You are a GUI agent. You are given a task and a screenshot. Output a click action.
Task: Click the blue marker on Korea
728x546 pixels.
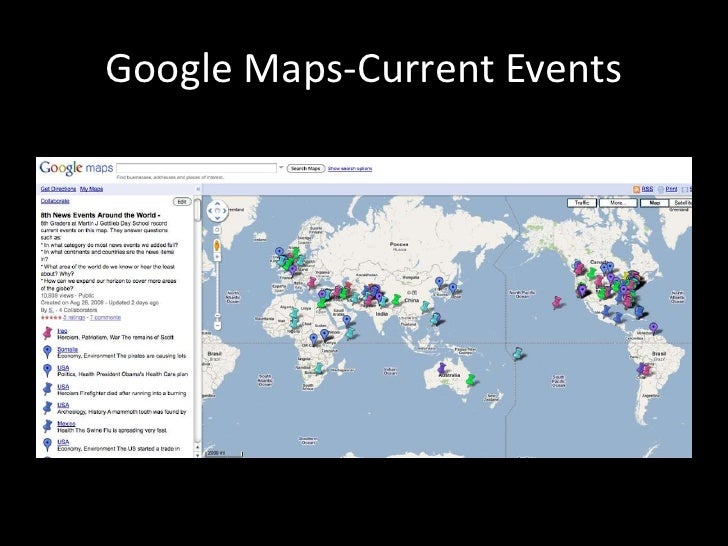click(x=439, y=282)
